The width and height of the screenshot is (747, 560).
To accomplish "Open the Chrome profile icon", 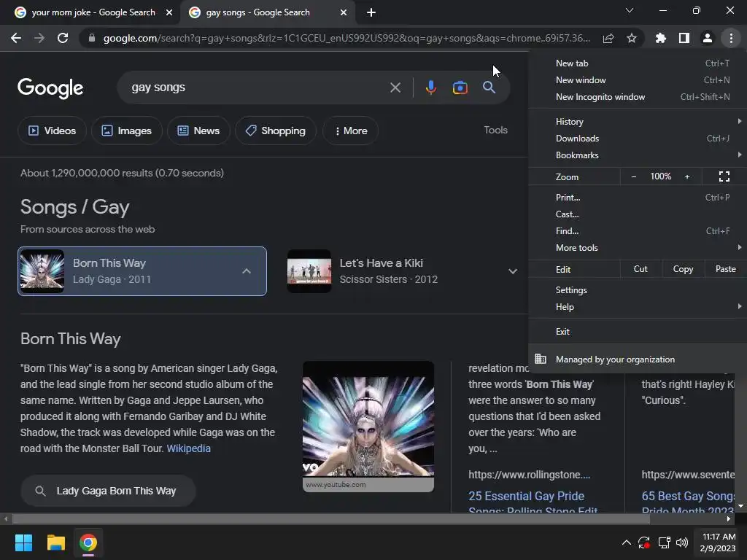I will (708, 38).
